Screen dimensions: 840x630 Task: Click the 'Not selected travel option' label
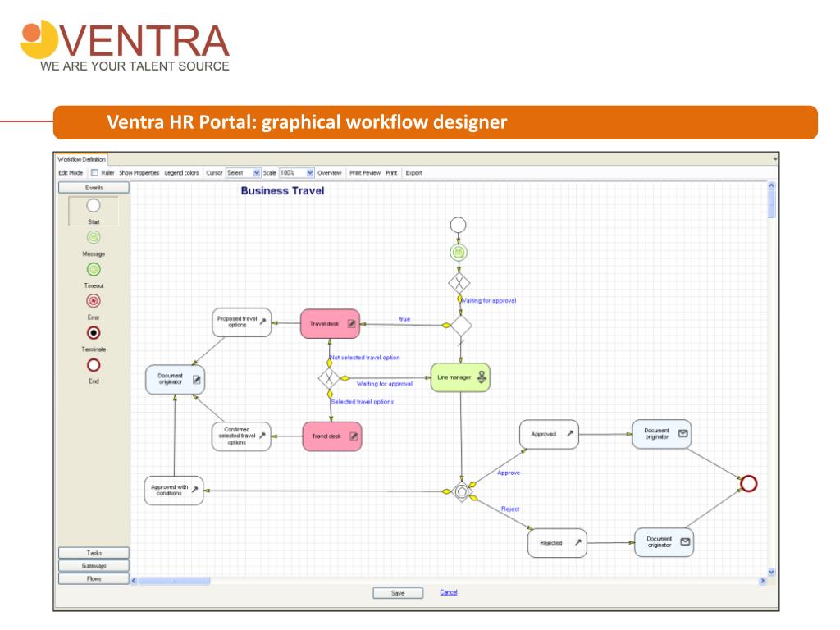pos(365,358)
